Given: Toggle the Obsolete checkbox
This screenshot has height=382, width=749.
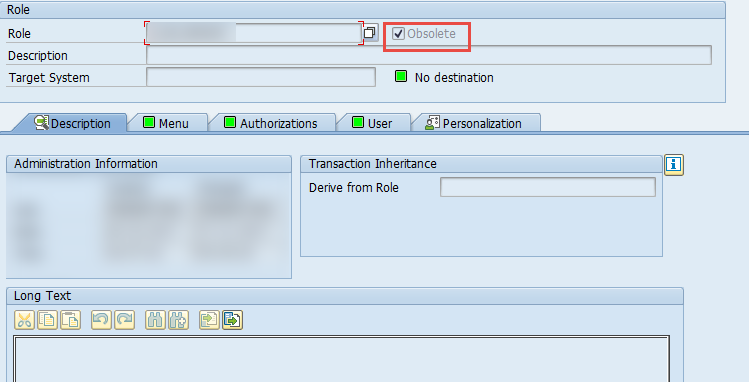Looking at the screenshot, I should (398, 33).
